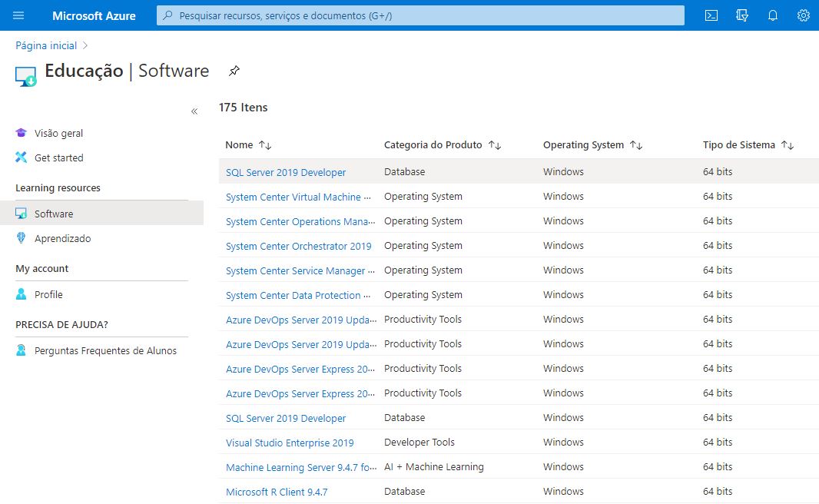Open directory and subscription filter icon
The height and width of the screenshot is (504, 819).
pos(741,15)
